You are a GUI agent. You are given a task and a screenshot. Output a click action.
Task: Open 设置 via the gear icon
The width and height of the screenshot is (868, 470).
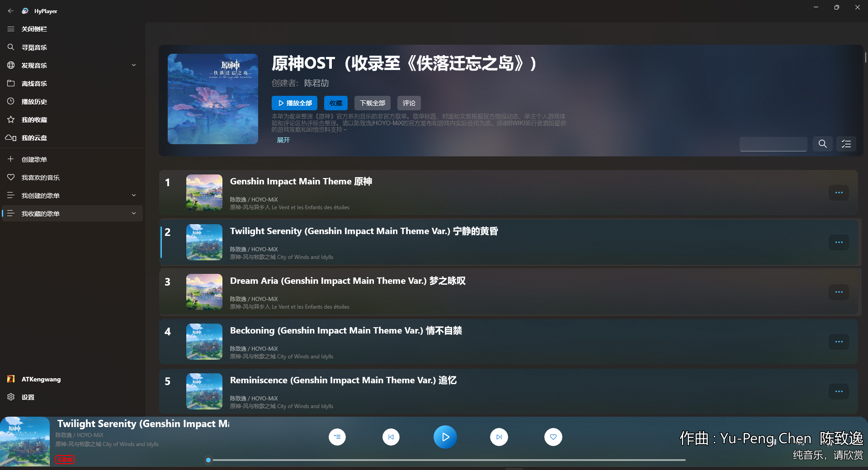click(x=11, y=397)
